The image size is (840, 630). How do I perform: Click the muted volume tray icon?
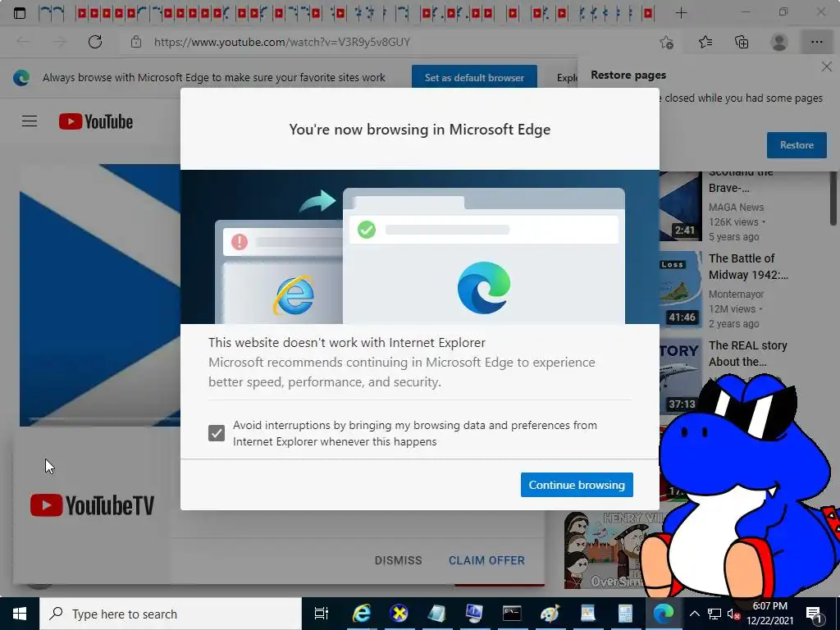733,614
